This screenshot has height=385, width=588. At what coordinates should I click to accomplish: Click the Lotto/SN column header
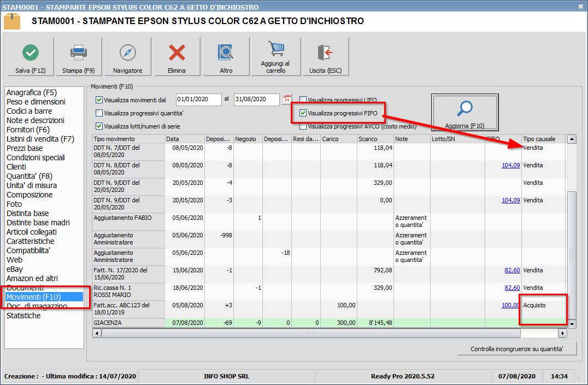(x=457, y=139)
